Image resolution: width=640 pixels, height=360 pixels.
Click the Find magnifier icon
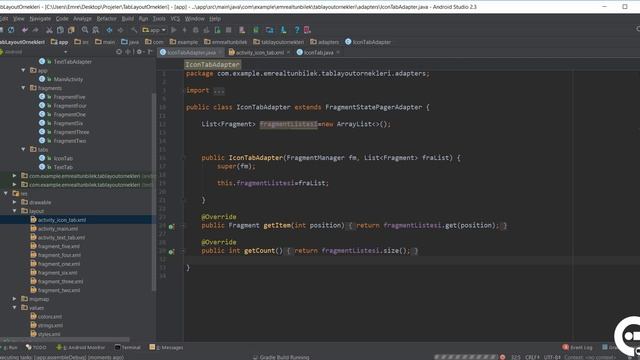[x=85, y=30]
